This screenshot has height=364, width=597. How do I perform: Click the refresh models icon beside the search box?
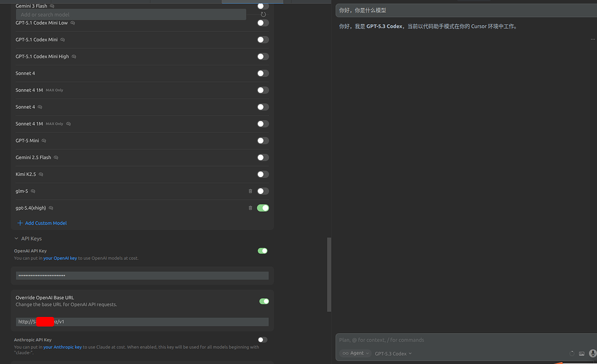[x=263, y=15]
